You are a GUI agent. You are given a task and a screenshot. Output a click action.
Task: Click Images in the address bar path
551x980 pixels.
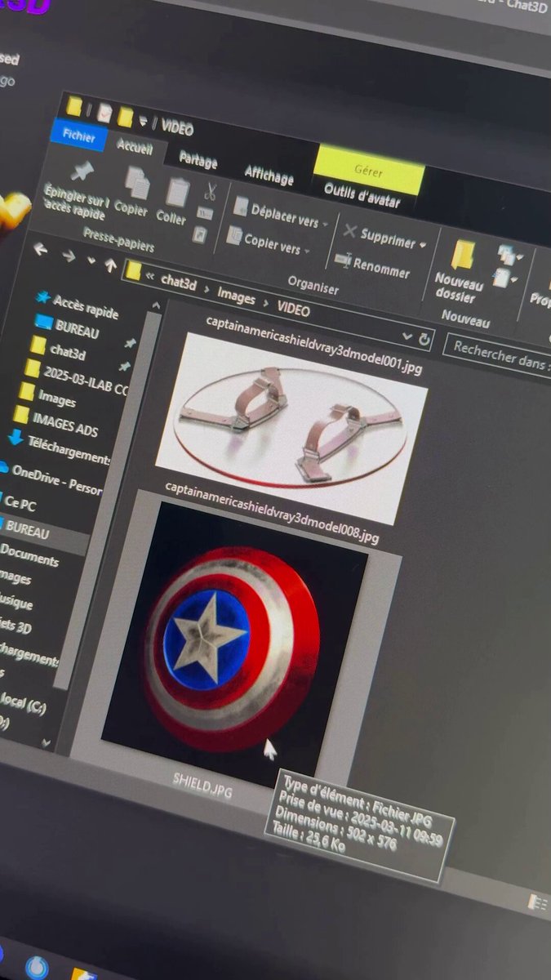click(x=237, y=298)
